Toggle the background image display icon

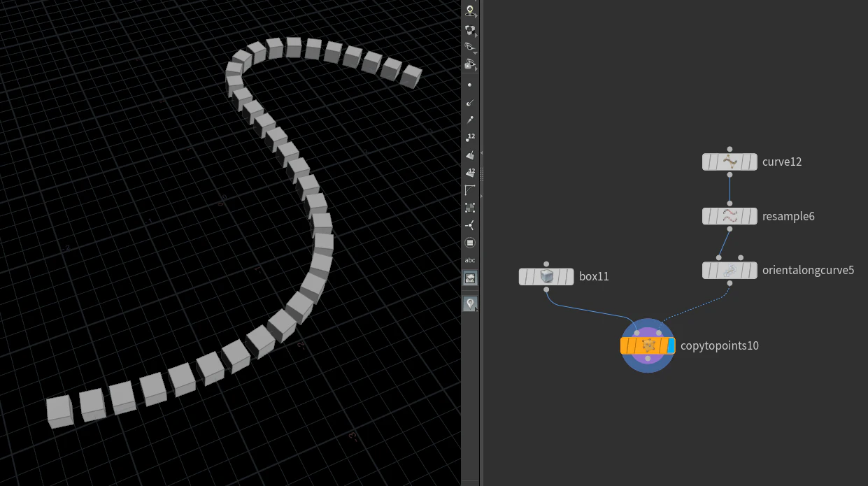click(x=470, y=278)
